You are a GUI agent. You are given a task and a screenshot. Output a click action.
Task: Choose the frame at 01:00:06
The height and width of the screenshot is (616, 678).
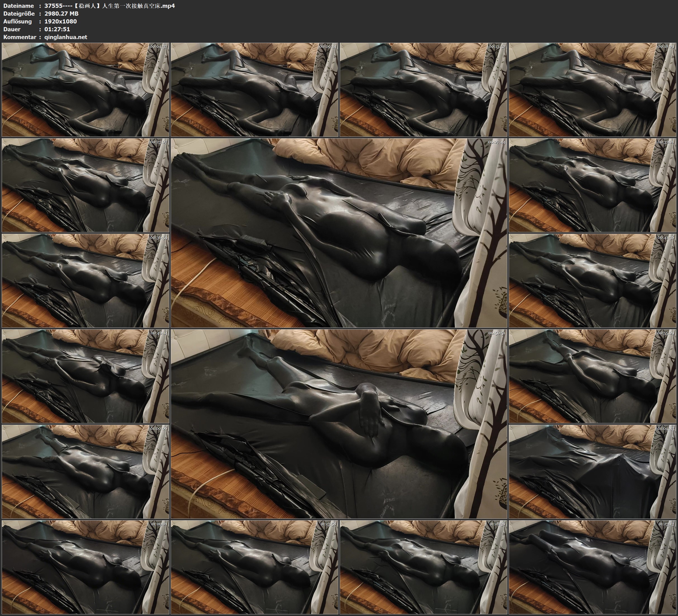(85, 471)
